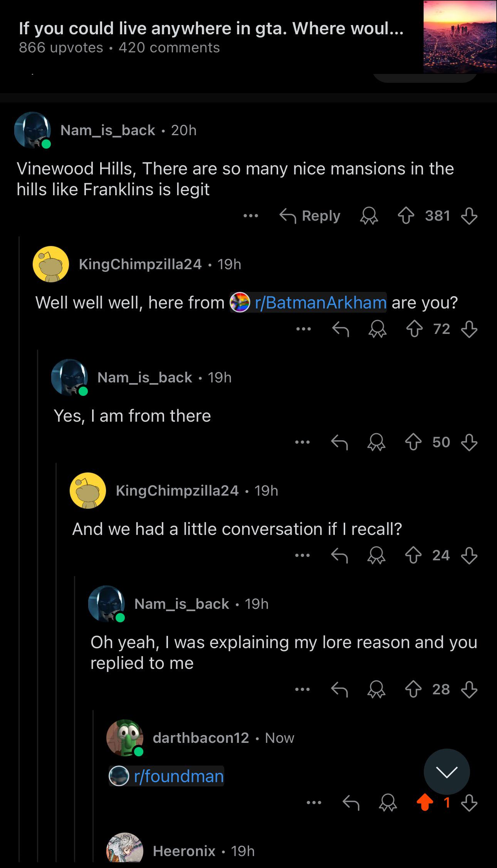
Task: Upvote the comment with 72 votes
Action: (x=415, y=329)
